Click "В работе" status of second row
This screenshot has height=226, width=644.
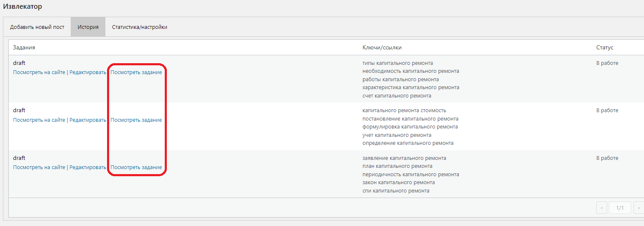coord(607,110)
